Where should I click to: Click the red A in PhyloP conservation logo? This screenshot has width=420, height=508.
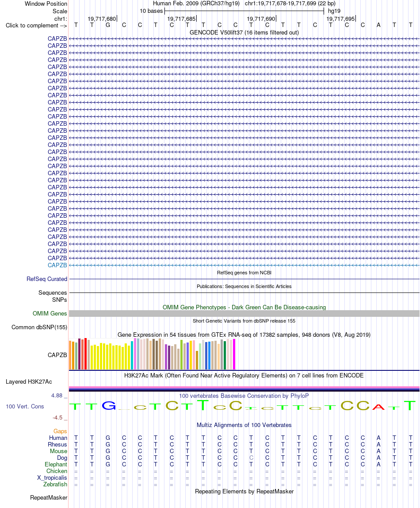(378, 407)
